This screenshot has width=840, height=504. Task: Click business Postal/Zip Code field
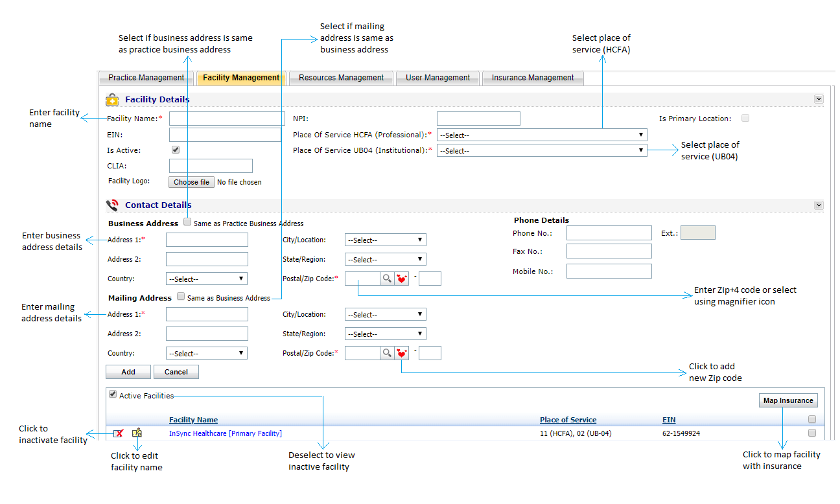click(x=362, y=279)
